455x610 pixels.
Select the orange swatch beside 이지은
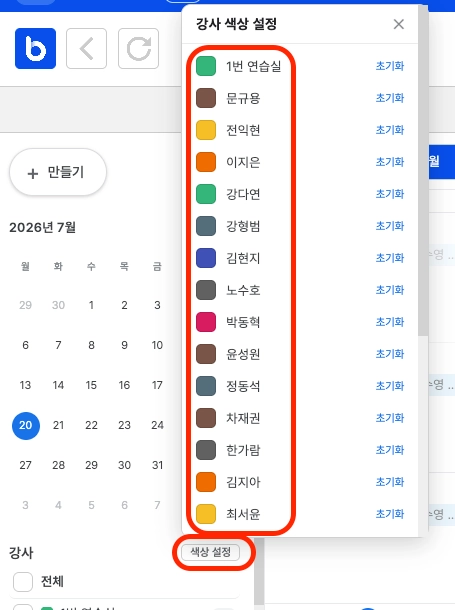point(206,162)
